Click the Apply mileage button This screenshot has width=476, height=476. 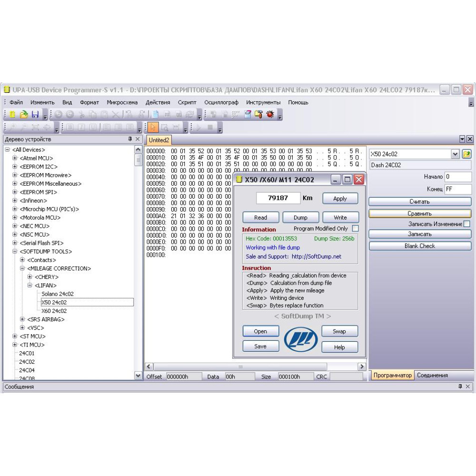340,198
